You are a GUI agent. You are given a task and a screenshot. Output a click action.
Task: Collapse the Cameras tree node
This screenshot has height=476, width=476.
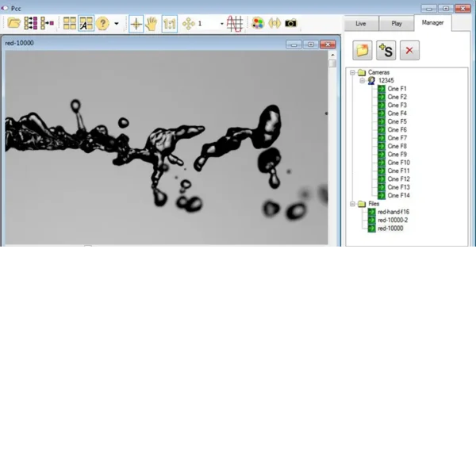pyautogui.click(x=352, y=72)
